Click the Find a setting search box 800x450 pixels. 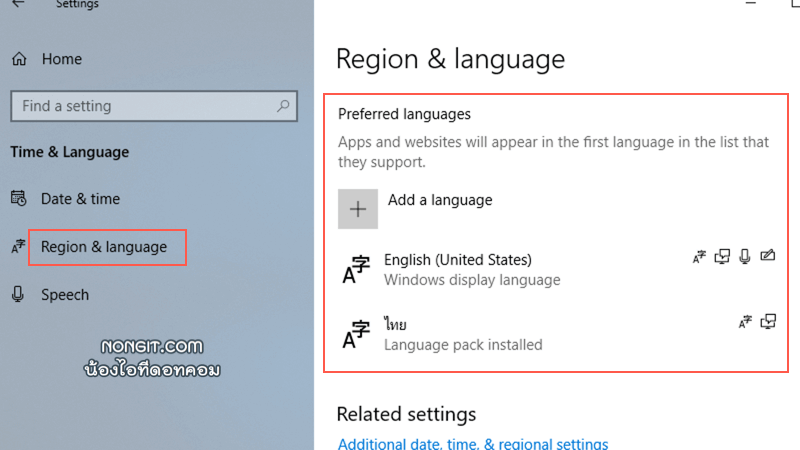click(x=154, y=106)
